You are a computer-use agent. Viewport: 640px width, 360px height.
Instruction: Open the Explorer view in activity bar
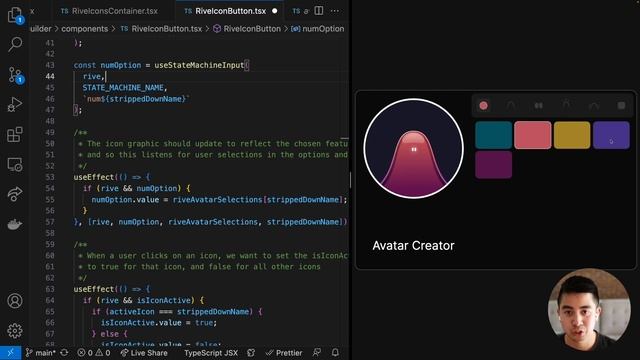point(15,15)
